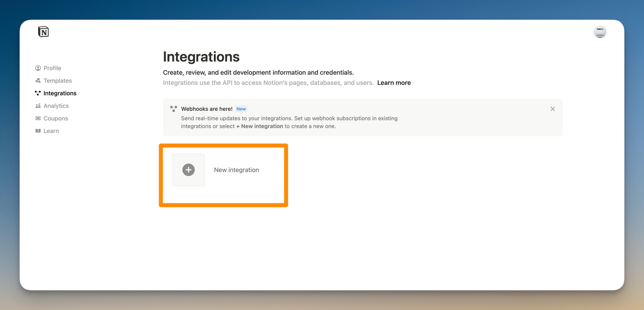The image size is (644, 310).
Task: Click the '+ New integration' bold text in banner
Action: [x=260, y=126]
